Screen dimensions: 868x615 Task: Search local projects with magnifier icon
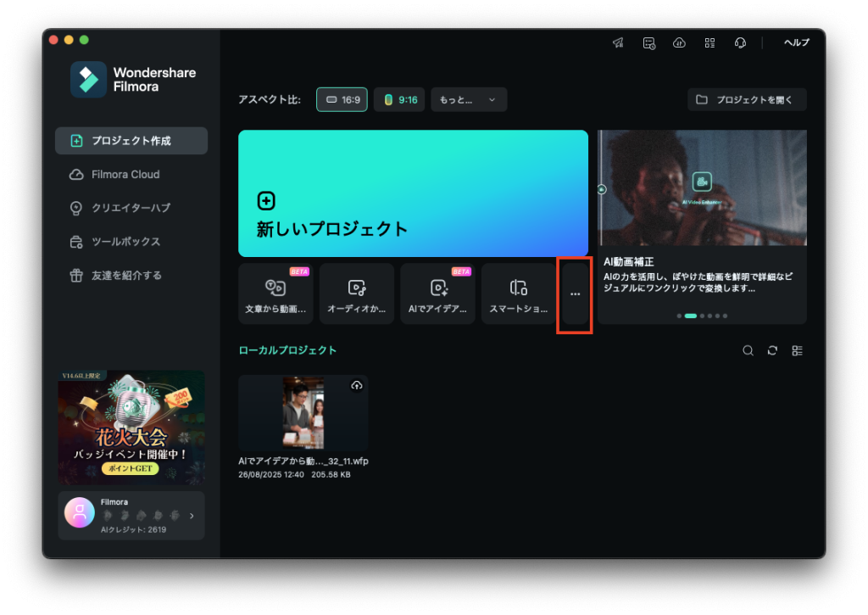748,350
